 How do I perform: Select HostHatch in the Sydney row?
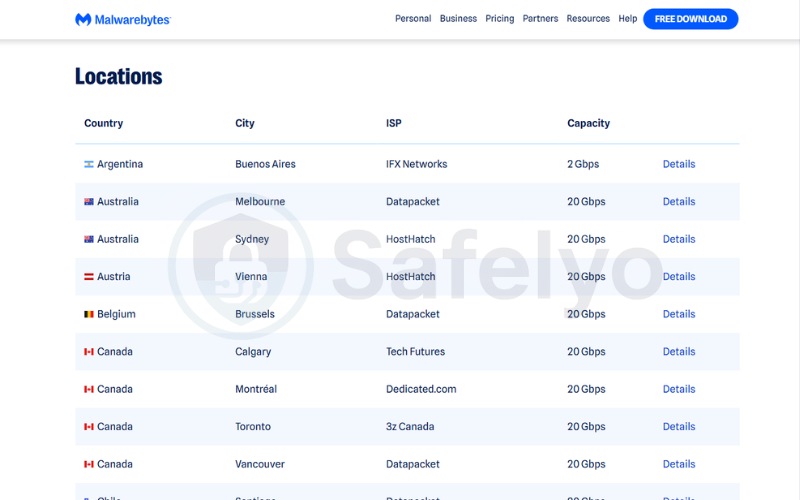click(411, 239)
